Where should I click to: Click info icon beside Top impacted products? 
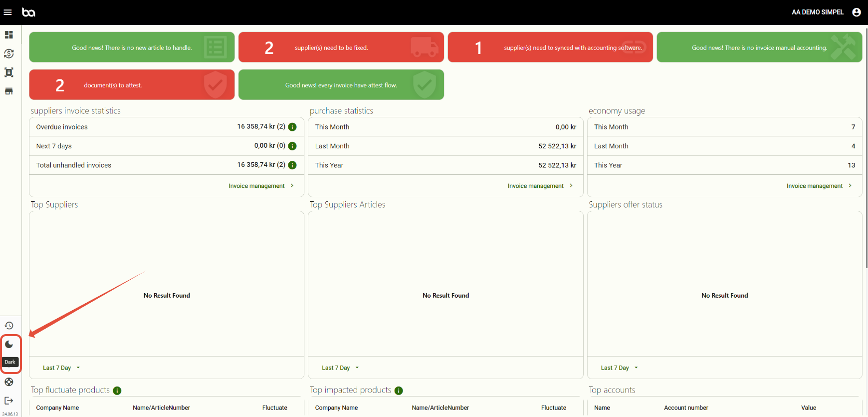pos(399,391)
